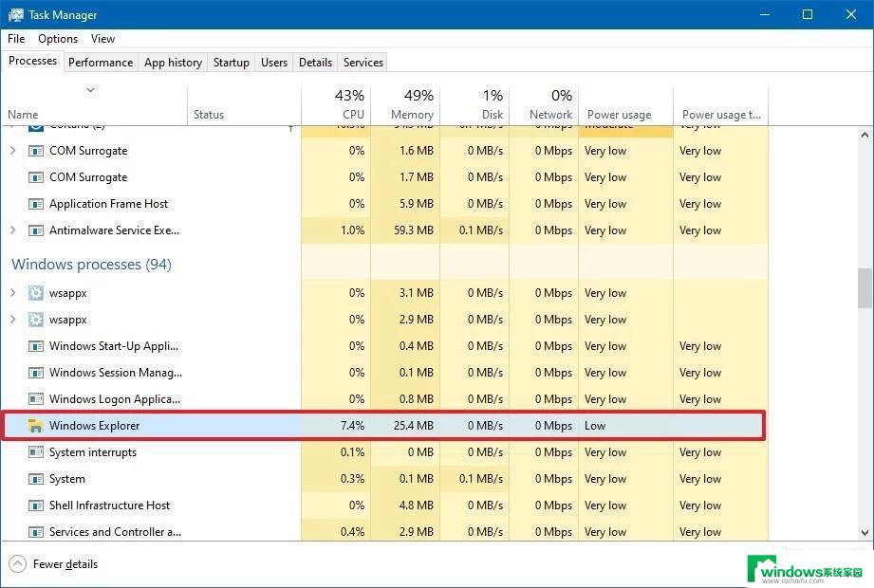Select Application Frame Host process name
The image size is (874, 588).
(108, 204)
